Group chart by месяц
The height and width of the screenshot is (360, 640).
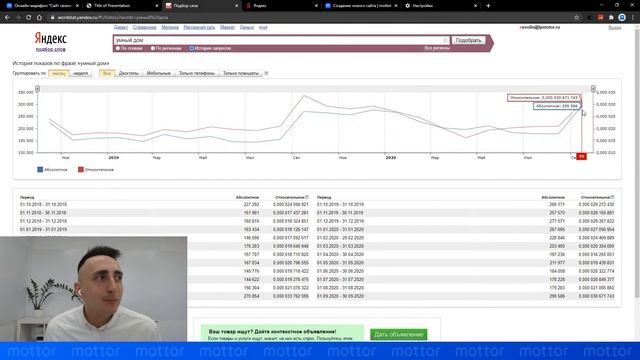[58, 73]
